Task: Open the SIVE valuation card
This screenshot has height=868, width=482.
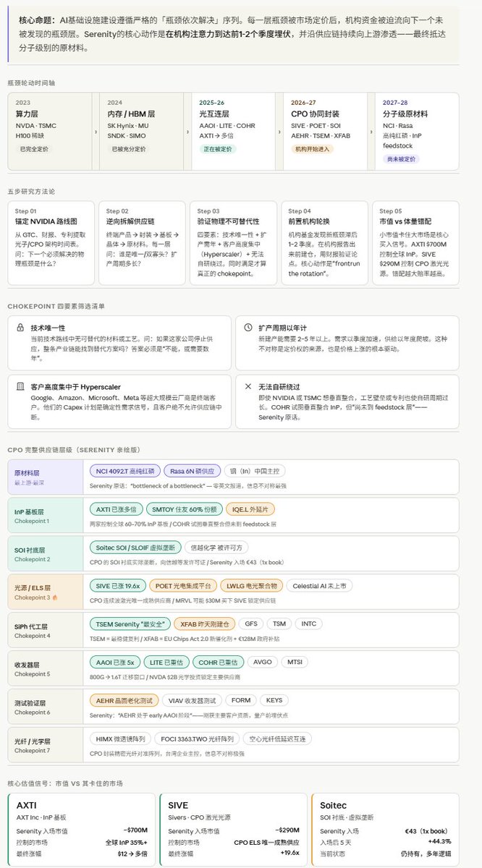Action: click(233, 830)
